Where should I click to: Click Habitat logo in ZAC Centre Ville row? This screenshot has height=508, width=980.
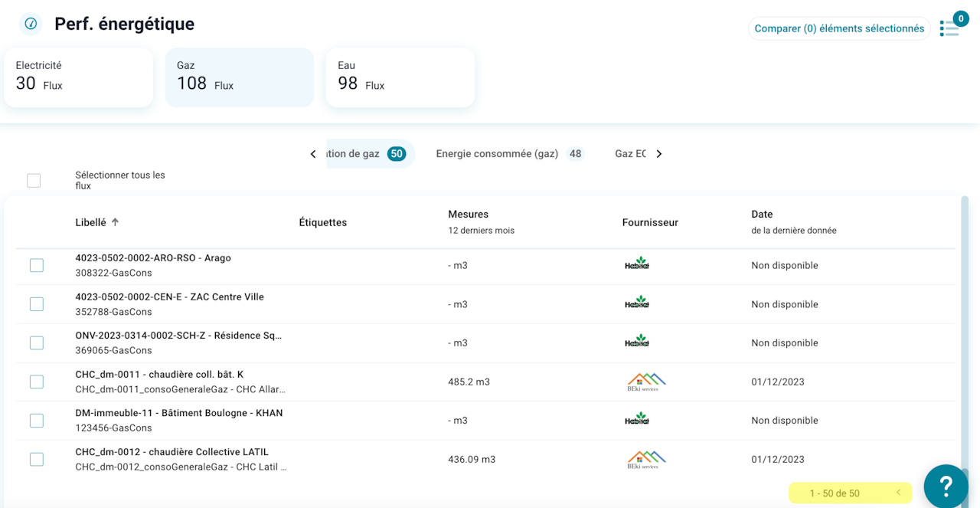pyautogui.click(x=636, y=303)
